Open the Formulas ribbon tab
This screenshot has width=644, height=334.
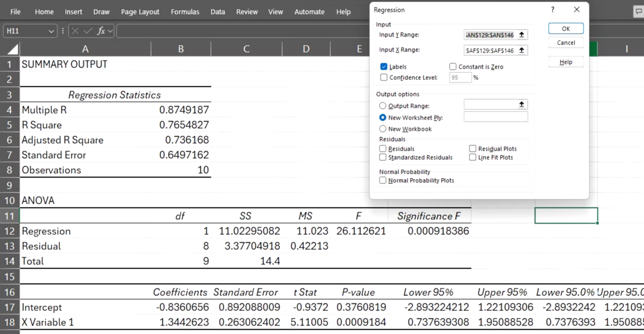tap(185, 12)
